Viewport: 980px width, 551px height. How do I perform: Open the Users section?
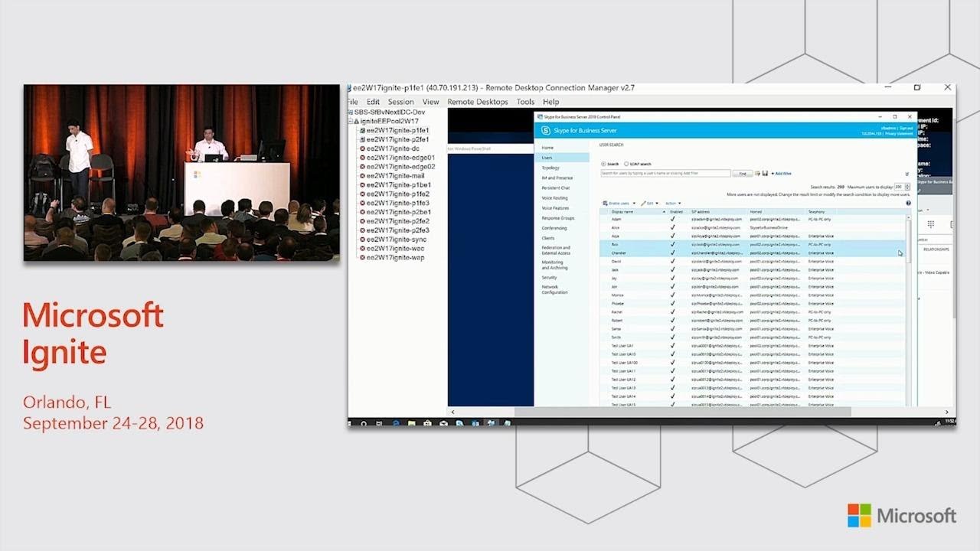(x=562, y=158)
